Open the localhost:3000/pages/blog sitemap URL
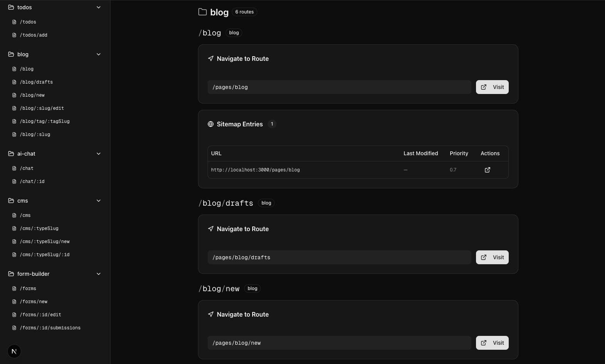 point(255,170)
